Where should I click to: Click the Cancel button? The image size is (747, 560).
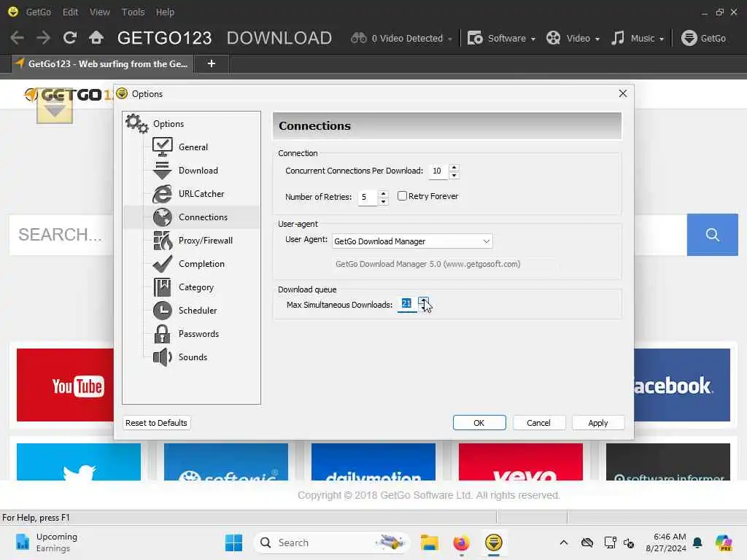(539, 423)
